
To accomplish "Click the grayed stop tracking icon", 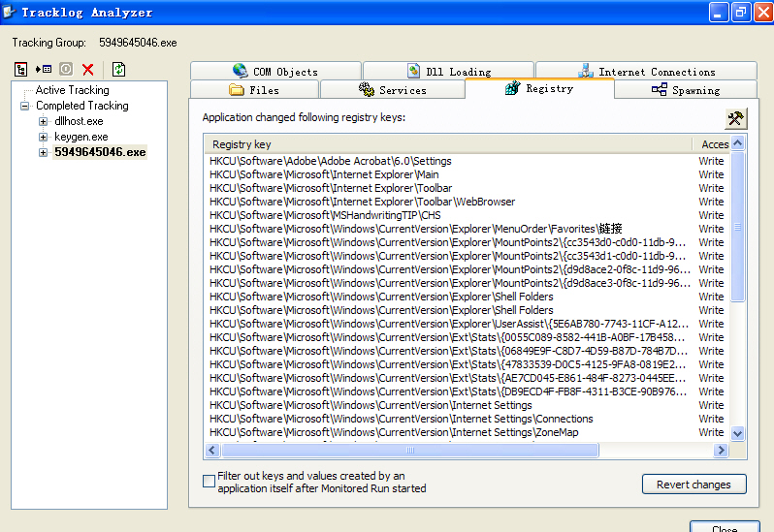I will point(66,69).
